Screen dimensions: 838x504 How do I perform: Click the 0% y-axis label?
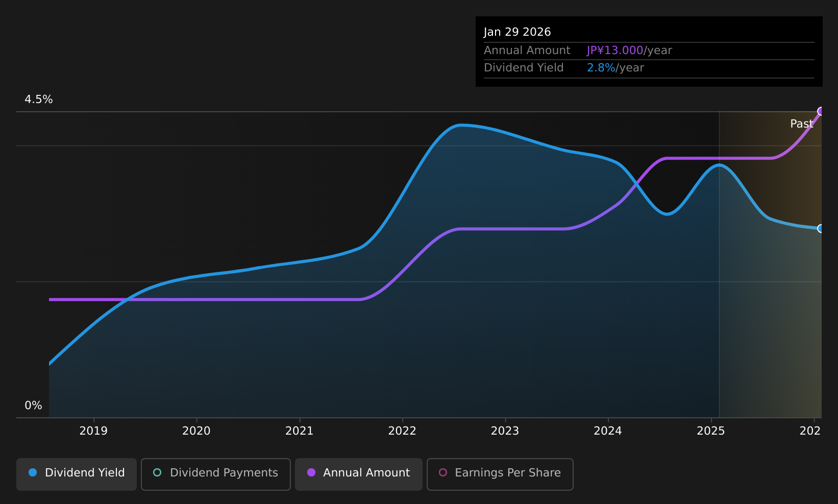point(33,406)
